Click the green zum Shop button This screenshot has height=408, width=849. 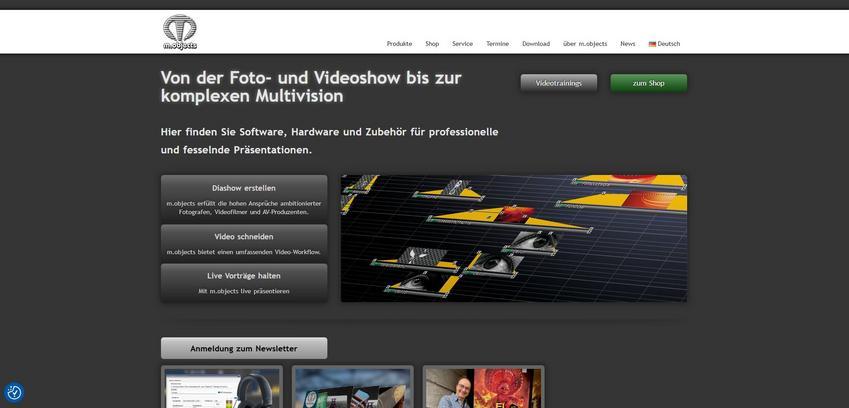point(649,83)
